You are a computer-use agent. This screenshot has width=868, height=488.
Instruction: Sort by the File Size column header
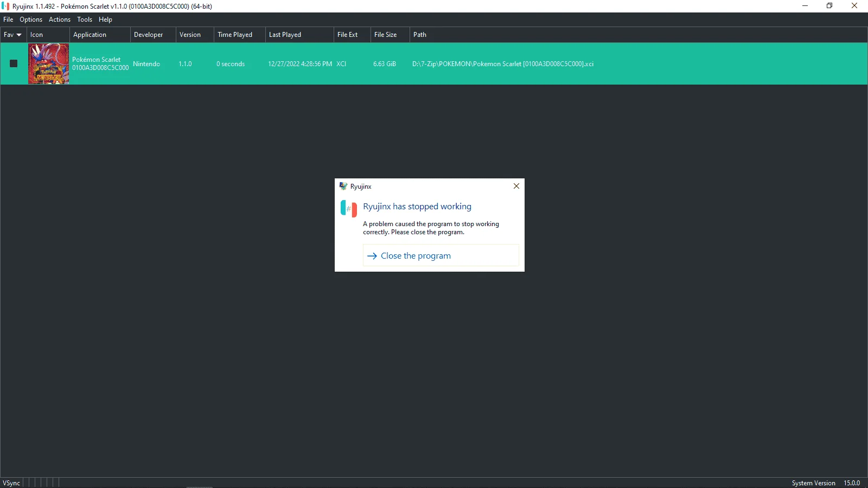click(390, 35)
